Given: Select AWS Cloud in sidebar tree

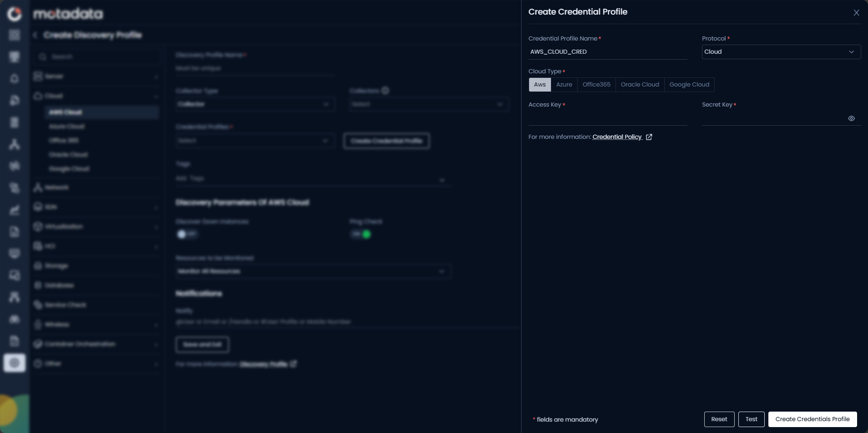Looking at the screenshot, I should 102,112.
